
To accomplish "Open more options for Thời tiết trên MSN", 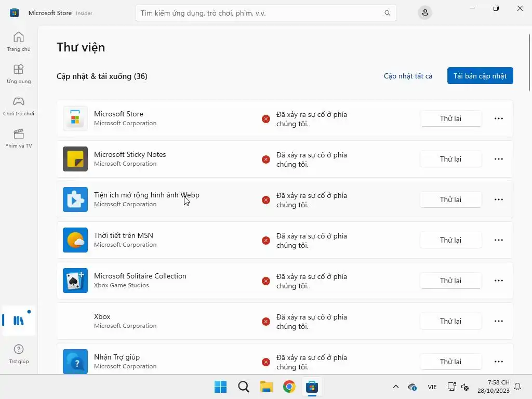I will (x=499, y=240).
